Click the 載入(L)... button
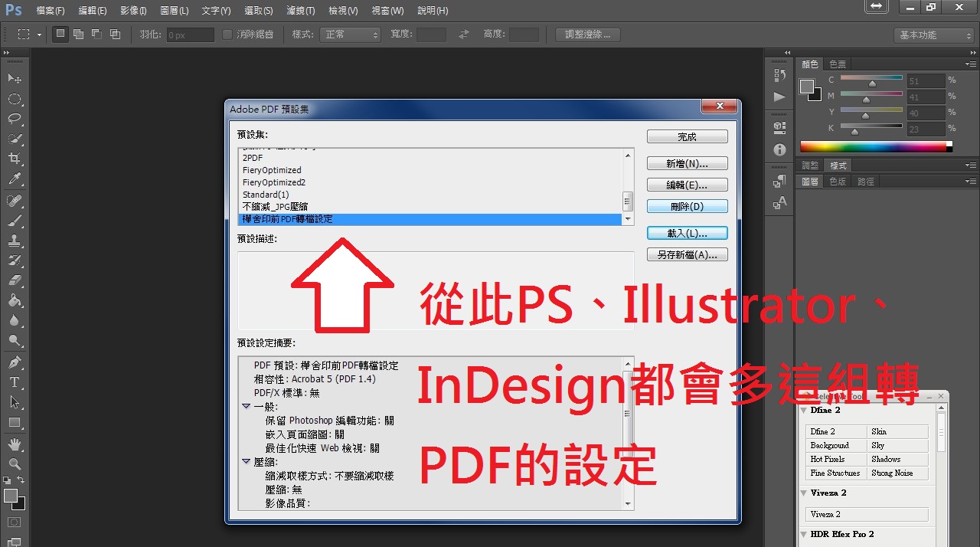This screenshot has height=547, width=980. [x=687, y=233]
